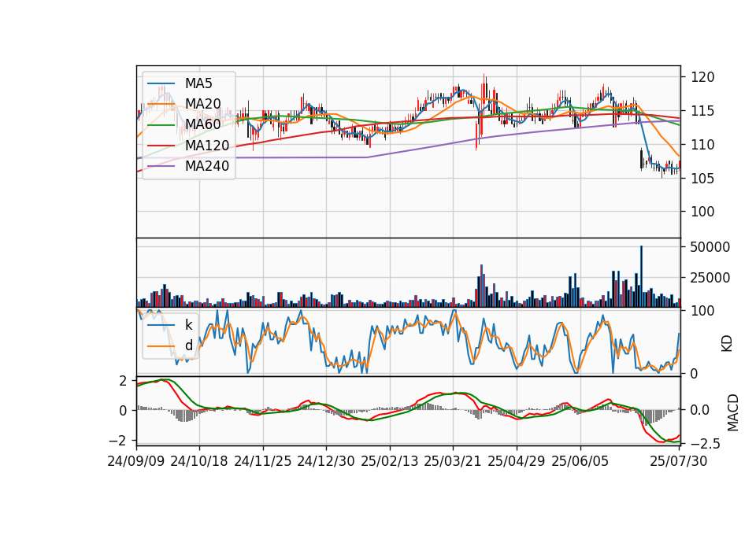Click the blue MA5 line sample in legend
This screenshot has height=543, width=756.
tap(161, 83)
